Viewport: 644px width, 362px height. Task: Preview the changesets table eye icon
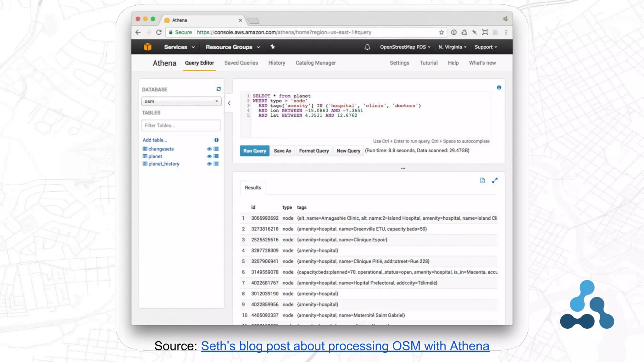point(209,149)
